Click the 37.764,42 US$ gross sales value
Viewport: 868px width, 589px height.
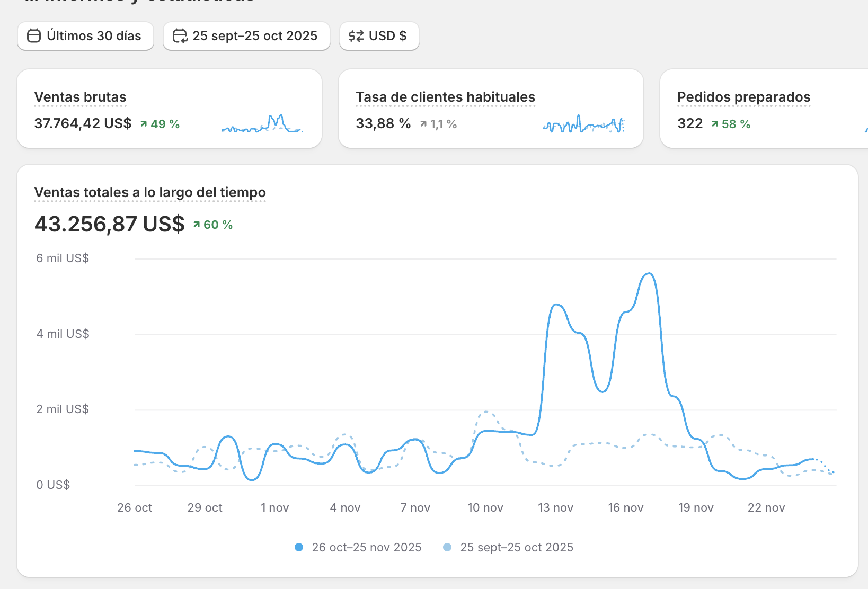coord(83,123)
